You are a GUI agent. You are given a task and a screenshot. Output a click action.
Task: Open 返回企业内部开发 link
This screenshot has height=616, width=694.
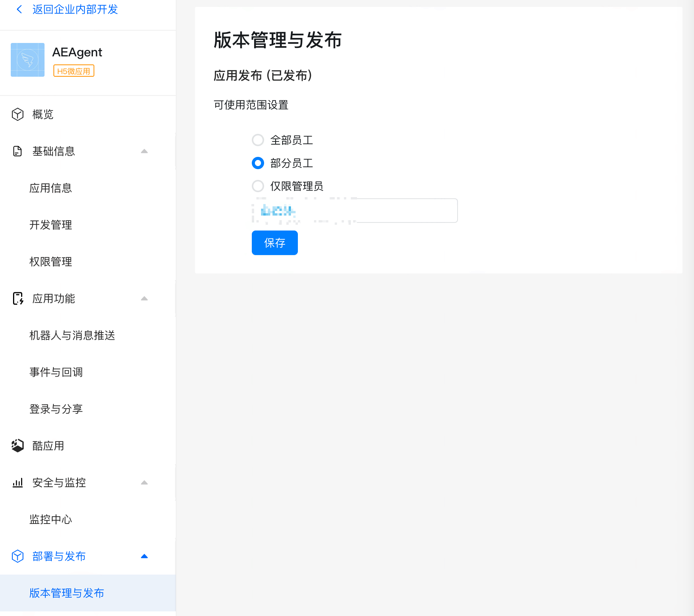[75, 9]
